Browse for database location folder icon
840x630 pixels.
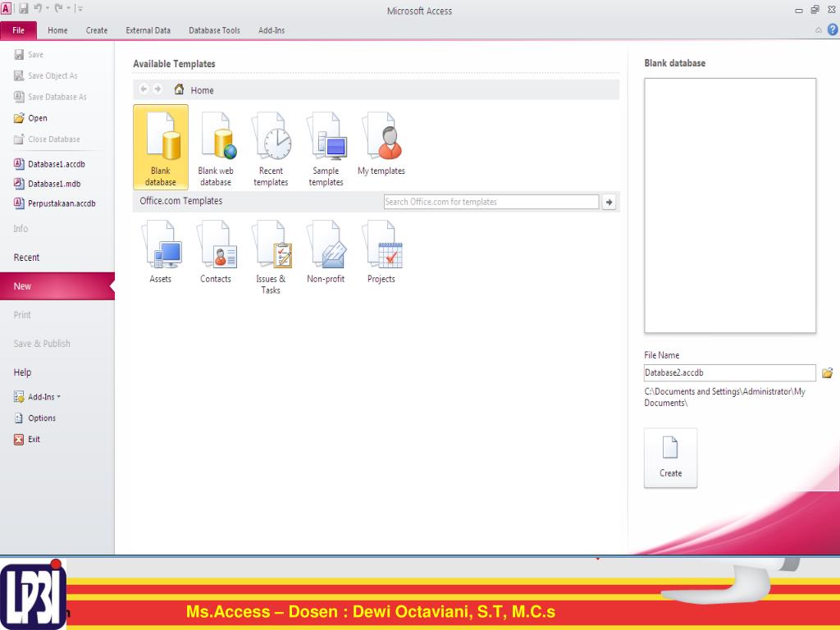click(827, 373)
